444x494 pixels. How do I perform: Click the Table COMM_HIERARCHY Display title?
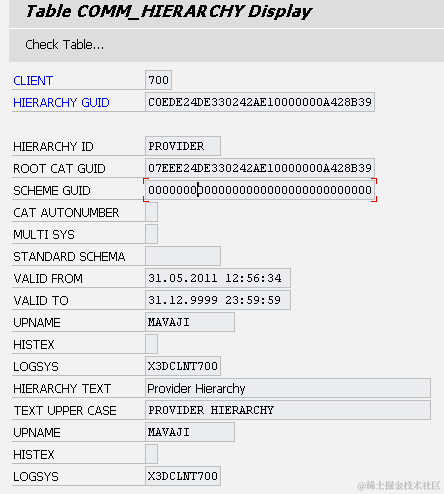pos(169,11)
